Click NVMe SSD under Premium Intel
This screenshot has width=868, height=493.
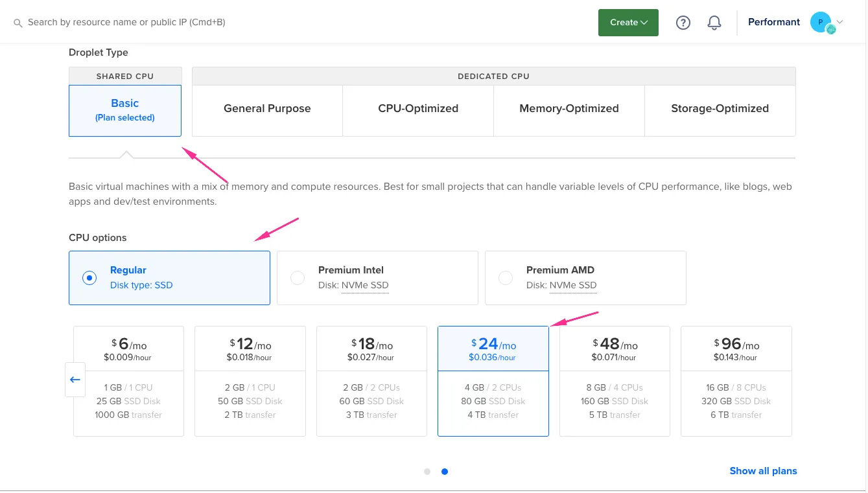tap(365, 285)
